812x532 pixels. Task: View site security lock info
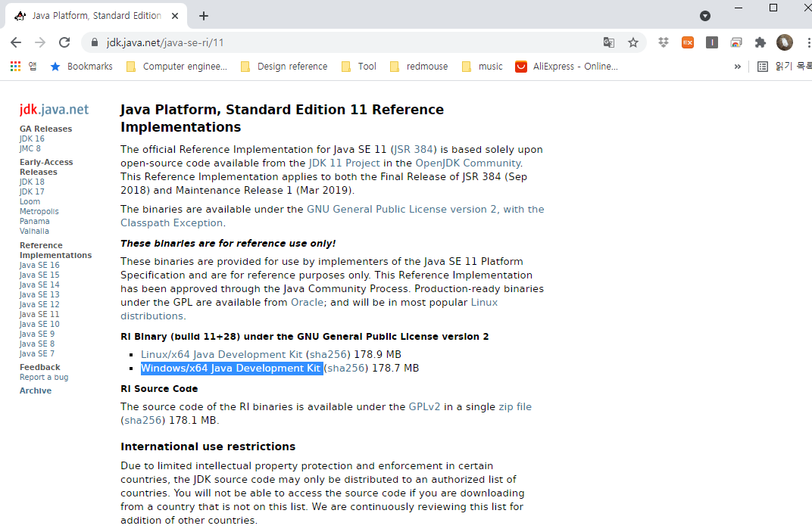click(x=94, y=42)
